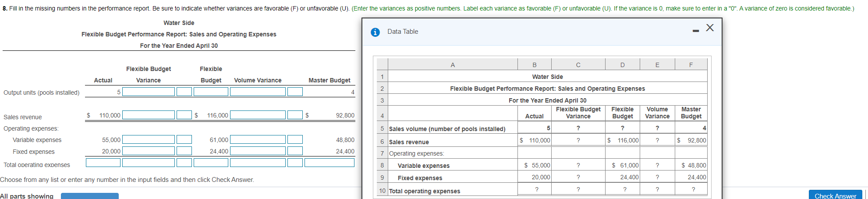Click the $ 110,000 cell in Data Table
Image resolution: width=868 pixels, height=199 pixels.
535,140
